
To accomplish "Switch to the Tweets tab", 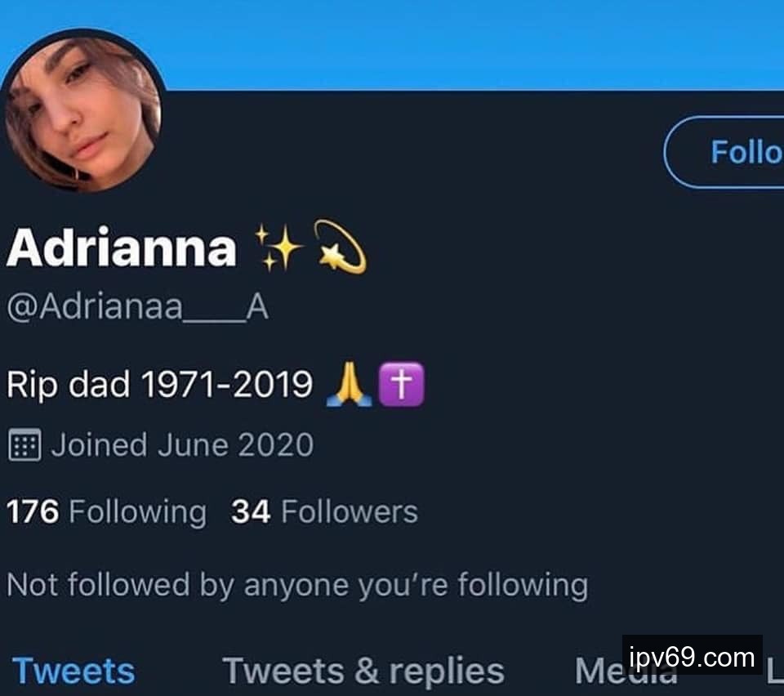I will pos(73,671).
